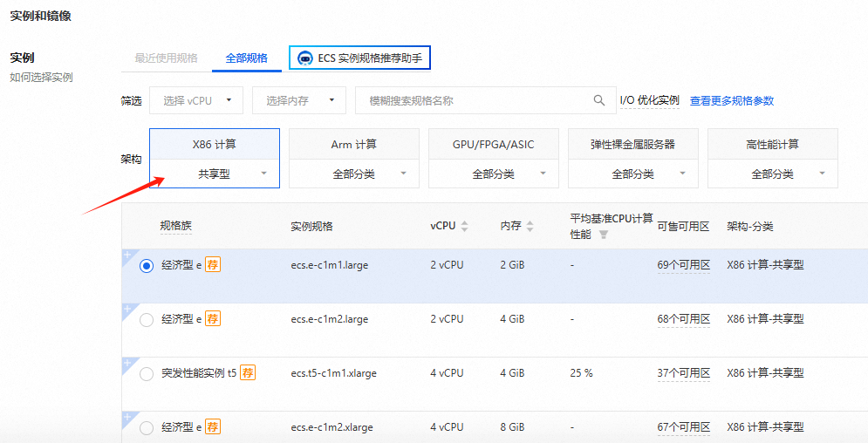Expand 全部分类 dropdown under GPU/FPGA/ASIC
The image size is (868, 443).
493,174
